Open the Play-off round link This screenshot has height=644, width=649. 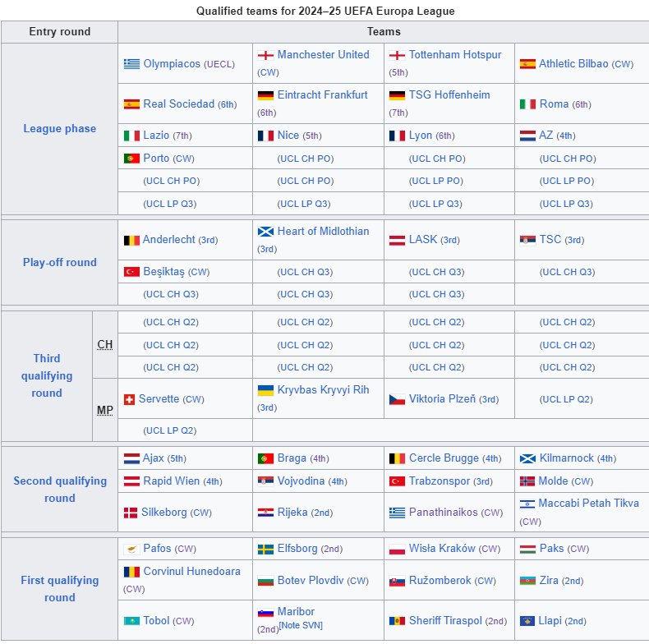point(60,262)
